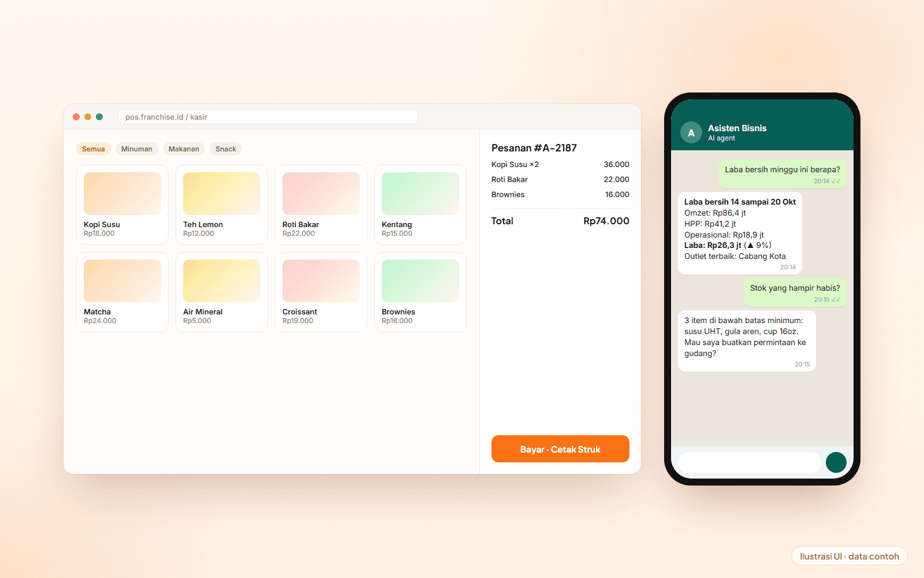Viewport: 924px width, 578px height.
Task: Click the Ilustrasi UI · data contoh badge
Action: (x=850, y=556)
